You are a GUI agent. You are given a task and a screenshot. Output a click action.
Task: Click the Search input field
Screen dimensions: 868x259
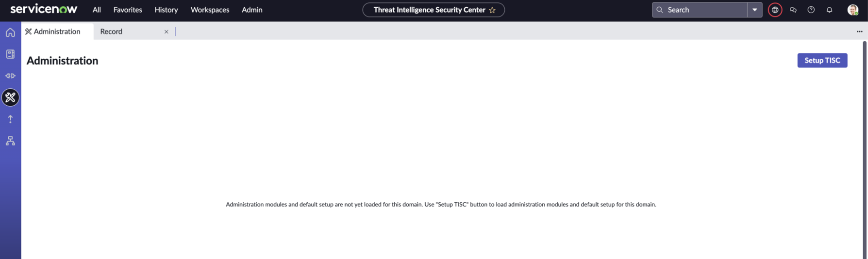700,10
